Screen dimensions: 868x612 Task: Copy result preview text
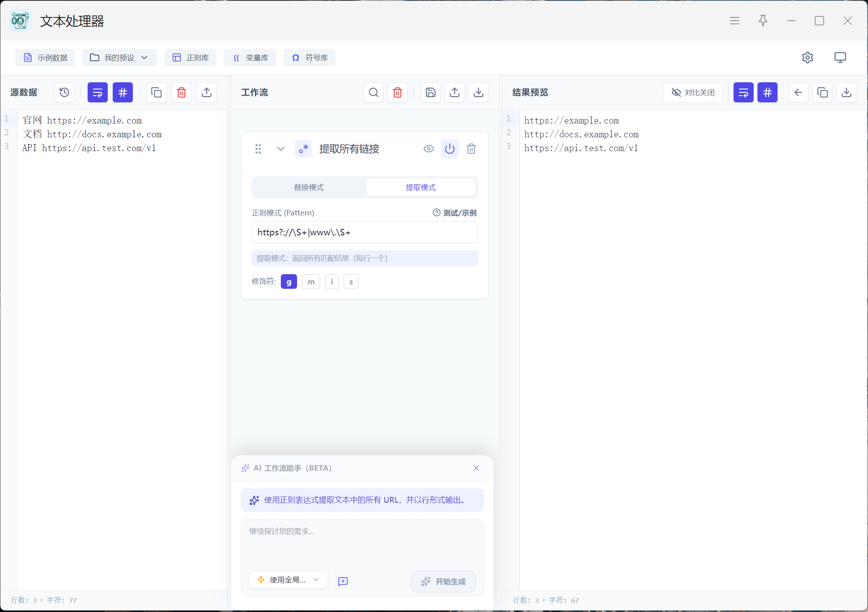coord(822,92)
